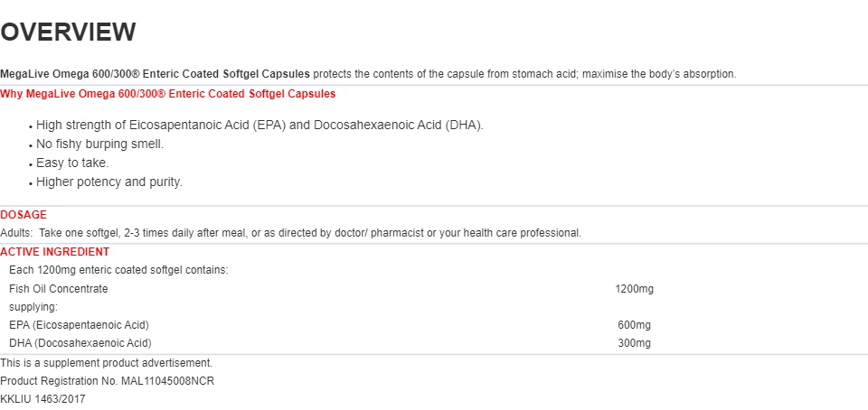Click the Product Registration No. MAL11045008NCR text

[x=107, y=381]
